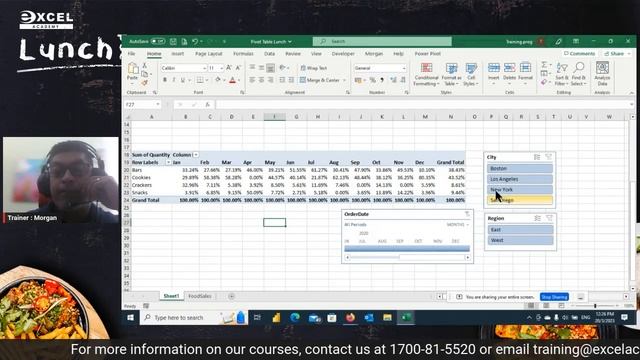Toggle the Boston slicer item
The width and height of the screenshot is (640, 360).
pos(520,168)
